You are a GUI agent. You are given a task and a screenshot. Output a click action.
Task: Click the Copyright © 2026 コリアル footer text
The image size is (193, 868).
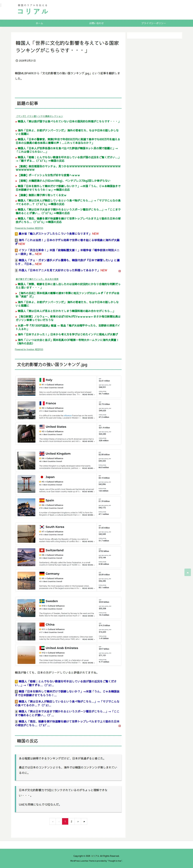[96, 856]
